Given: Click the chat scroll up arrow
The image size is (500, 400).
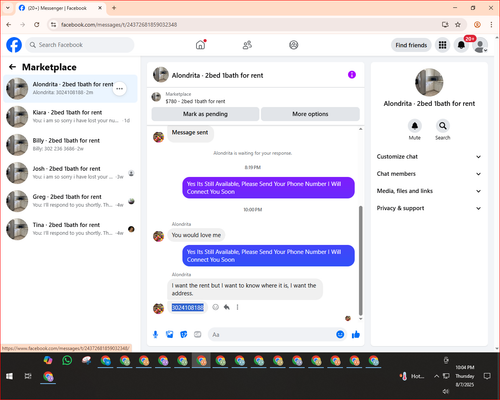Looking at the screenshot, I should point(360,129).
